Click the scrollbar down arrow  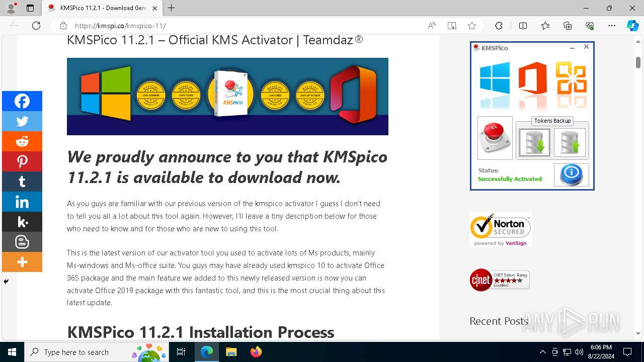click(x=638, y=334)
